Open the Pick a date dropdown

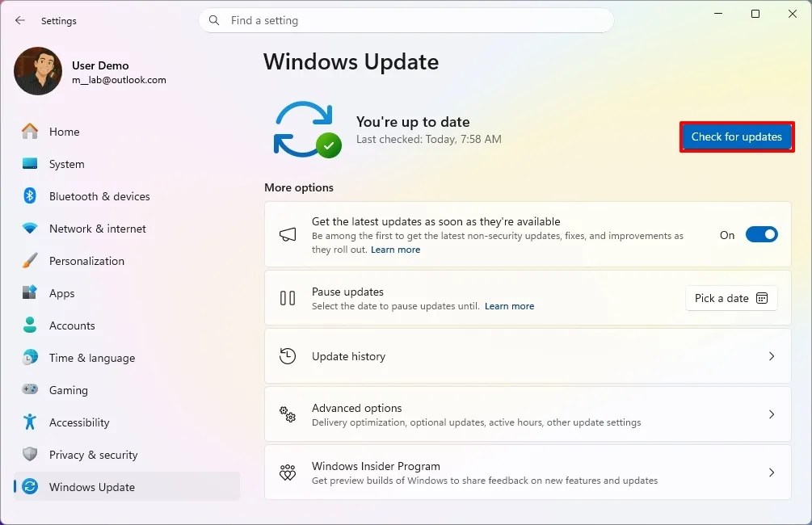(x=731, y=298)
